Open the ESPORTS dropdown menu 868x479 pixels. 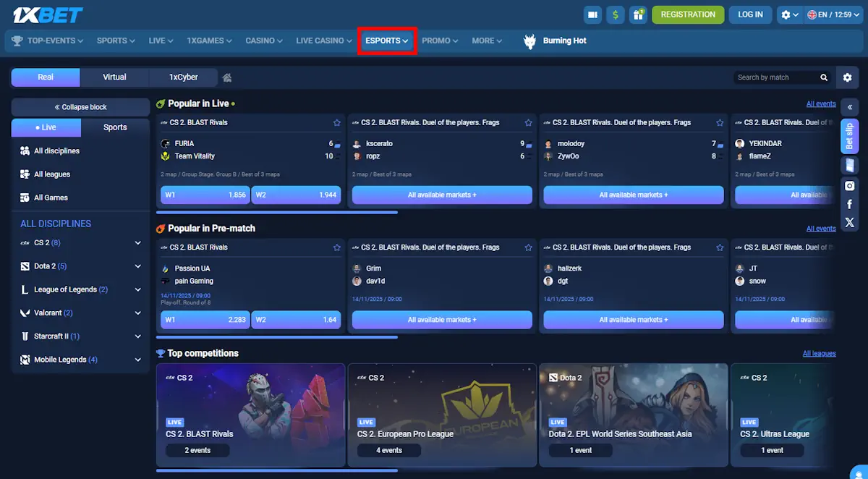(386, 41)
